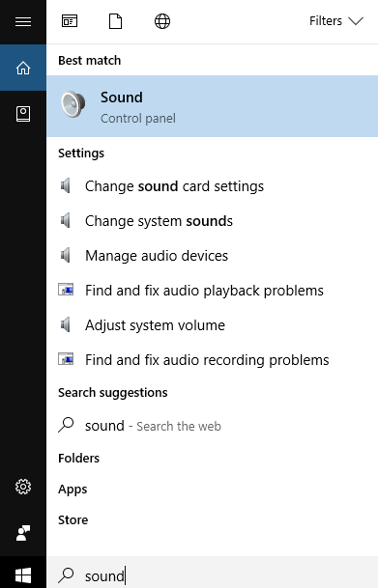Expand the Folders category
The image size is (378, 588).
pos(79,458)
